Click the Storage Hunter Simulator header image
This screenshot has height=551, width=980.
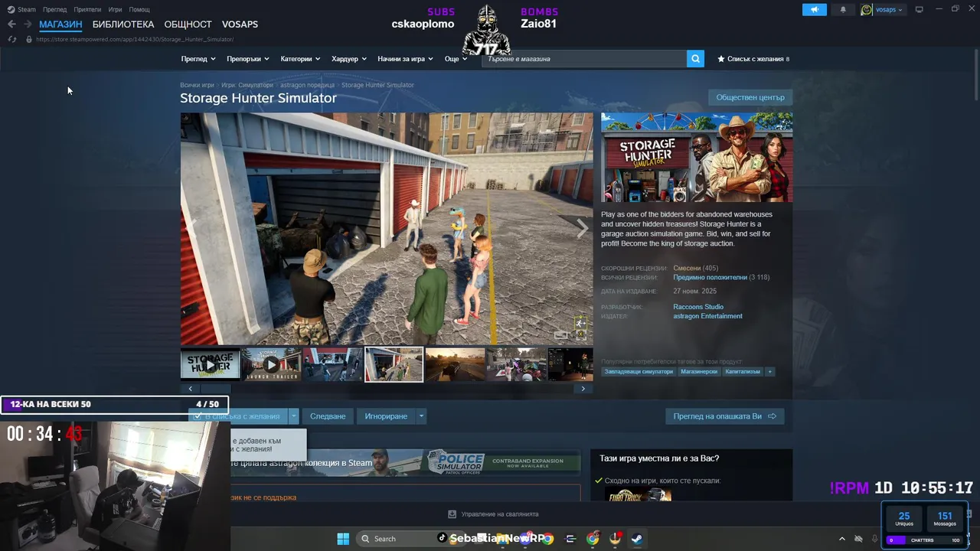point(697,158)
